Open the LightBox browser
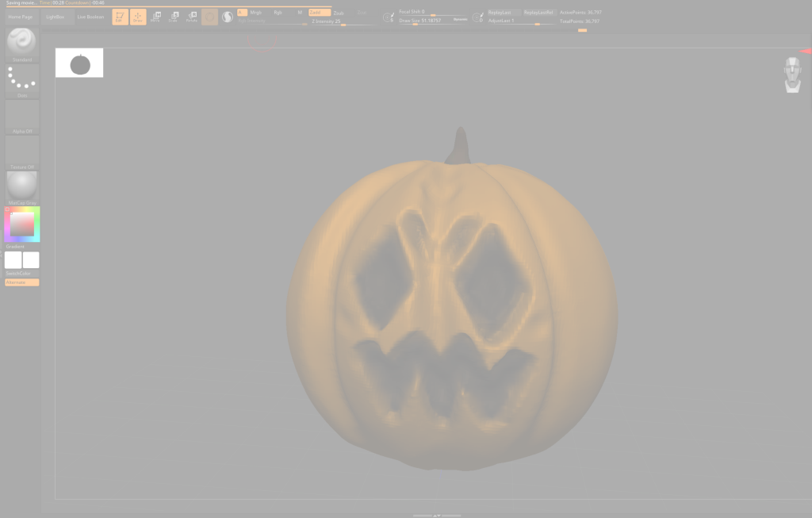This screenshot has width=812, height=518. tap(56, 17)
